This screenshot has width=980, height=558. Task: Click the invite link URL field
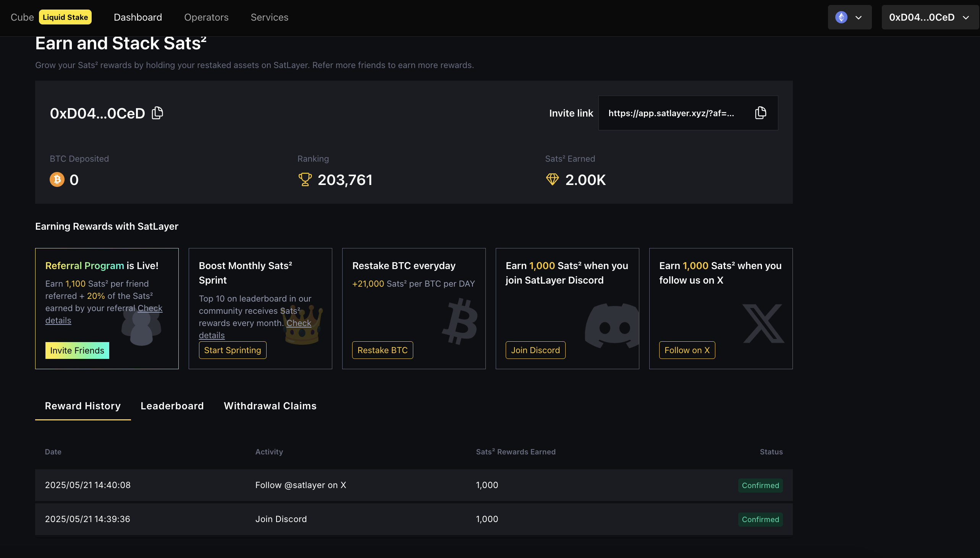[x=671, y=113]
